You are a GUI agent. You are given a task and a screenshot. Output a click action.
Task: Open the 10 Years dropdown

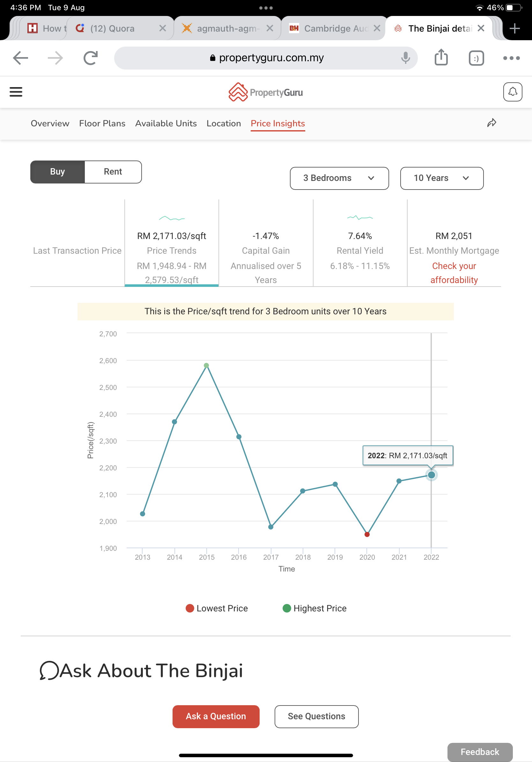tap(442, 178)
